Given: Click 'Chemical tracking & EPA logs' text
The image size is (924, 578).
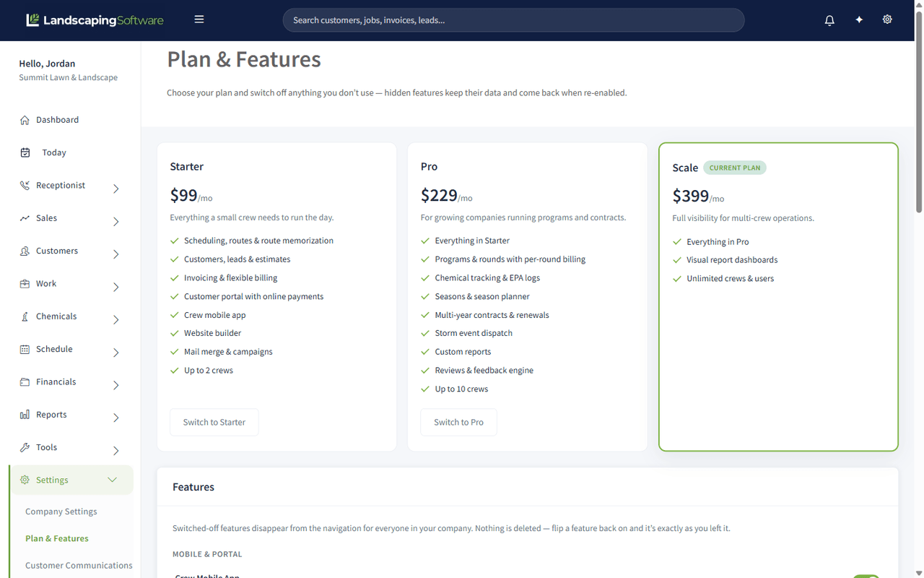Looking at the screenshot, I should pos(487,278).
